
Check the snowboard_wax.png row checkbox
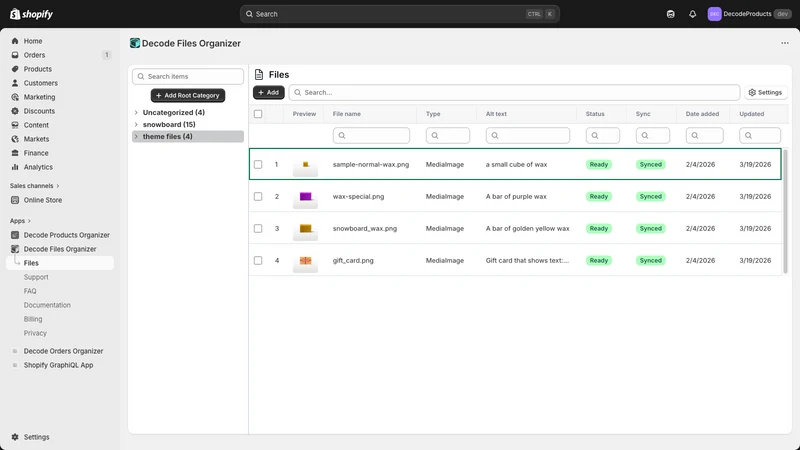coord(258,229)
